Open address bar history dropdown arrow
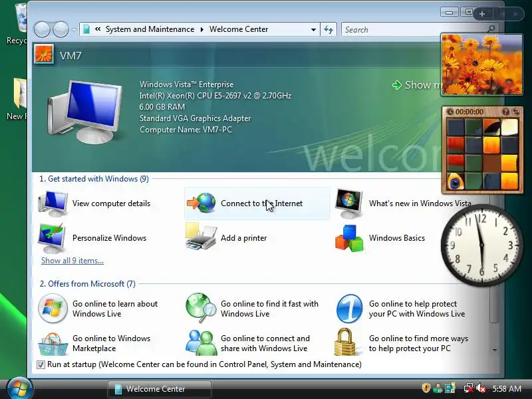532x399 pixels. (313, 29)
